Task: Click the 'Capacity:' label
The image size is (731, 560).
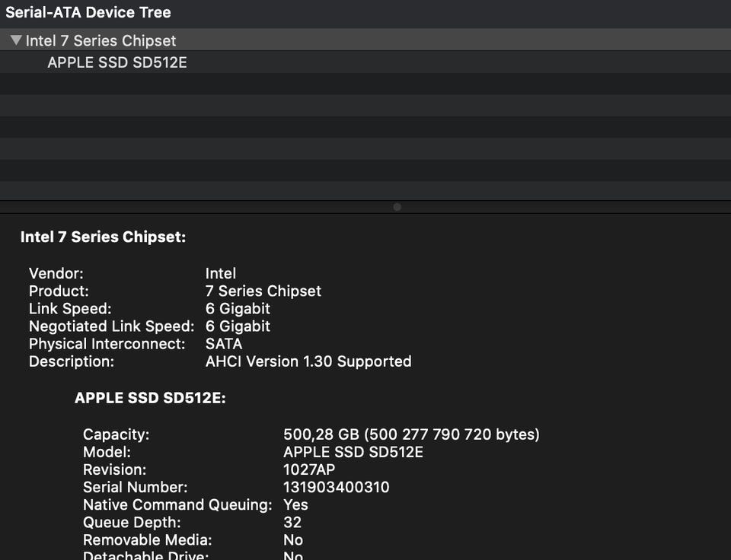Action: [116, 434]
